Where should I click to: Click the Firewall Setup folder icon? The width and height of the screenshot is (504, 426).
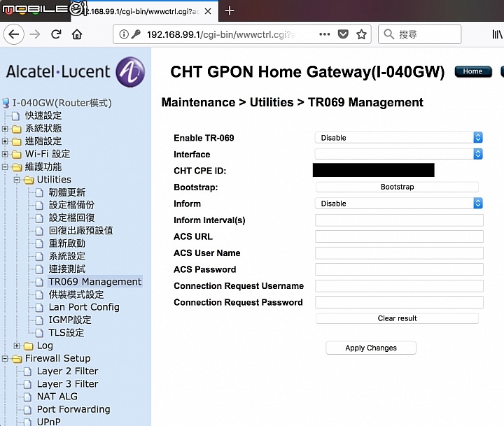[17, 359]
